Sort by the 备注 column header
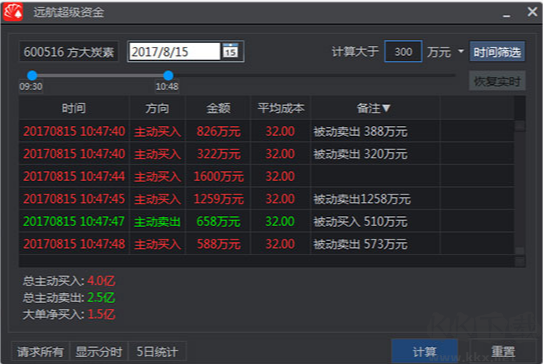Screen dimensions: 543x364 (x=374, y=108)
